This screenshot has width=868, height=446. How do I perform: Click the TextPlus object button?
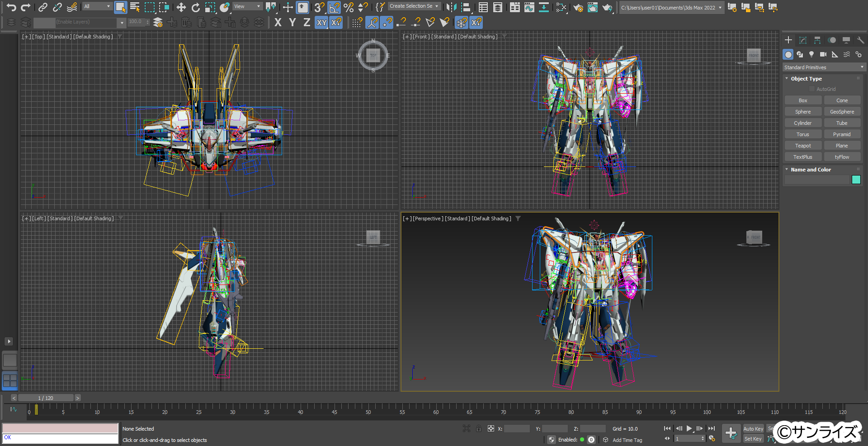(803, 157)
